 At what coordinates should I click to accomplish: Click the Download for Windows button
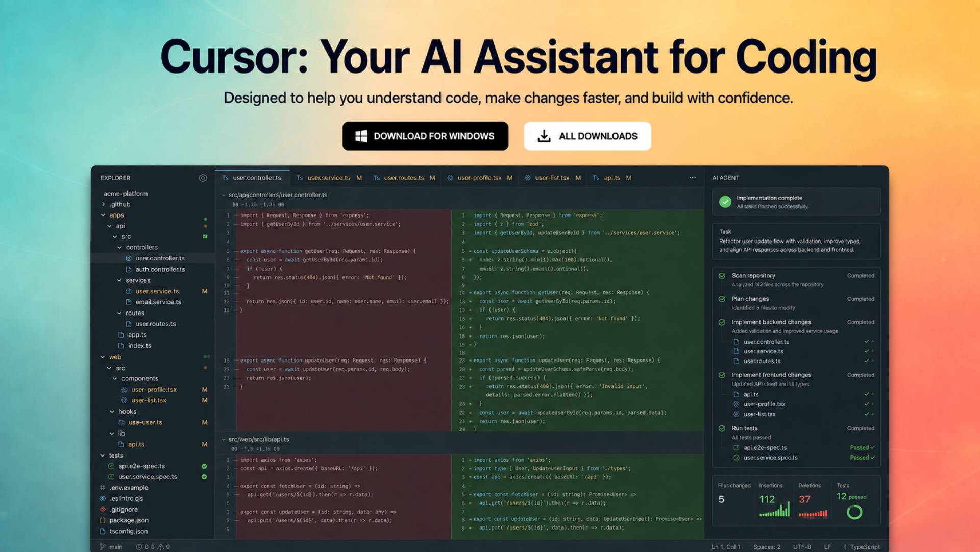pos(425,136)
